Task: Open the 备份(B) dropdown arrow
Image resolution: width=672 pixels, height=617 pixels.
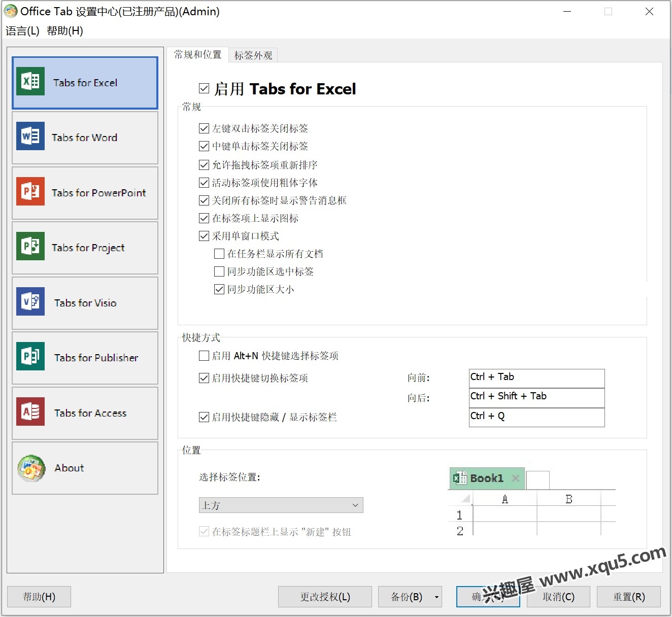Action: tap(436, 597)
